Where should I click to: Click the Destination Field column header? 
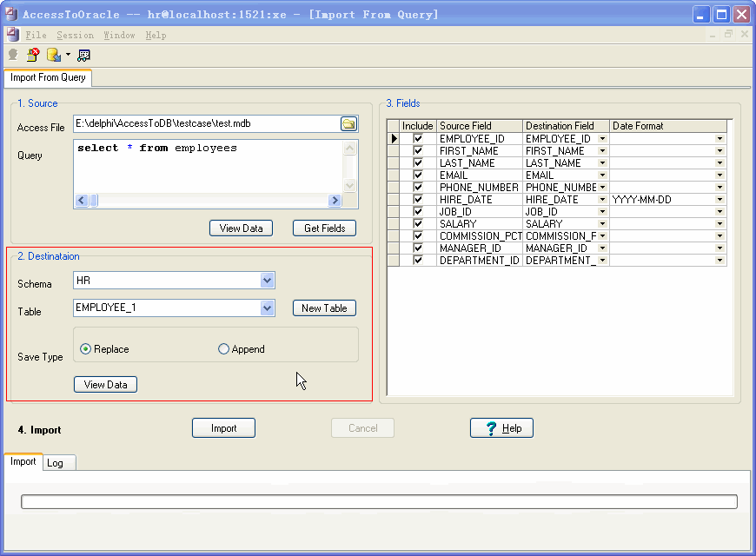(x=566, y=126)
